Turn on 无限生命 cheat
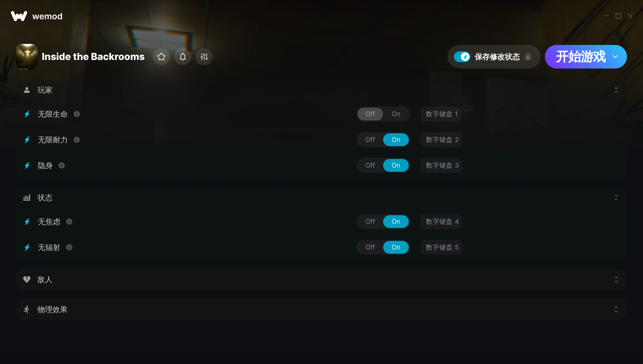Image resolution: width=643 pixels, height=364 pixels. (396, 114)
